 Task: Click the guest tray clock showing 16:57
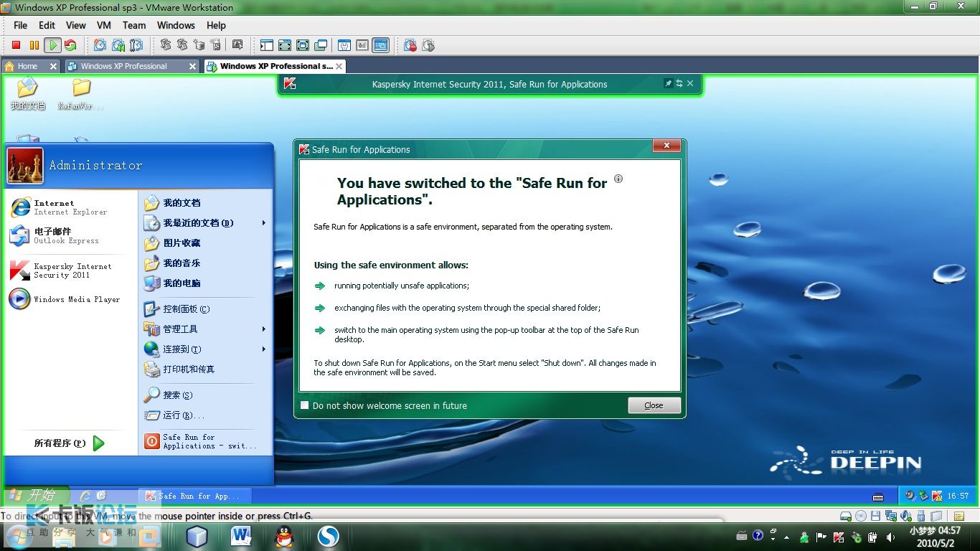pos(958,496)
